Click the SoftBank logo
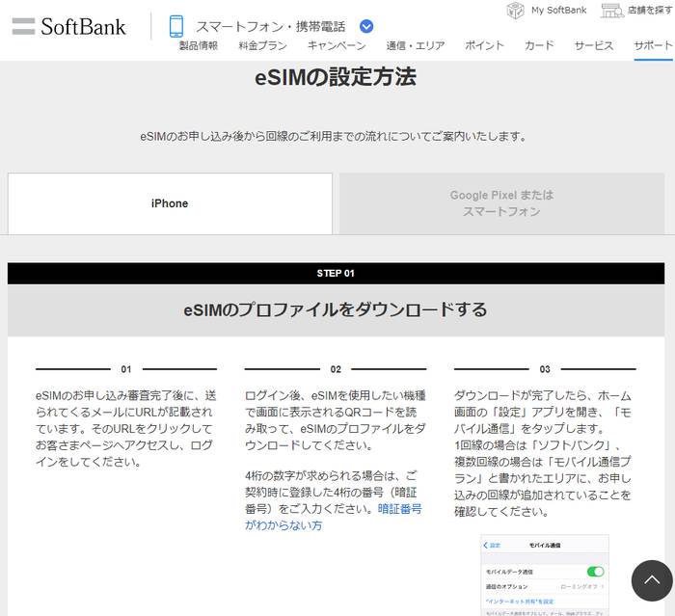This screenshot has width=675, height=616. coord(83,27)
